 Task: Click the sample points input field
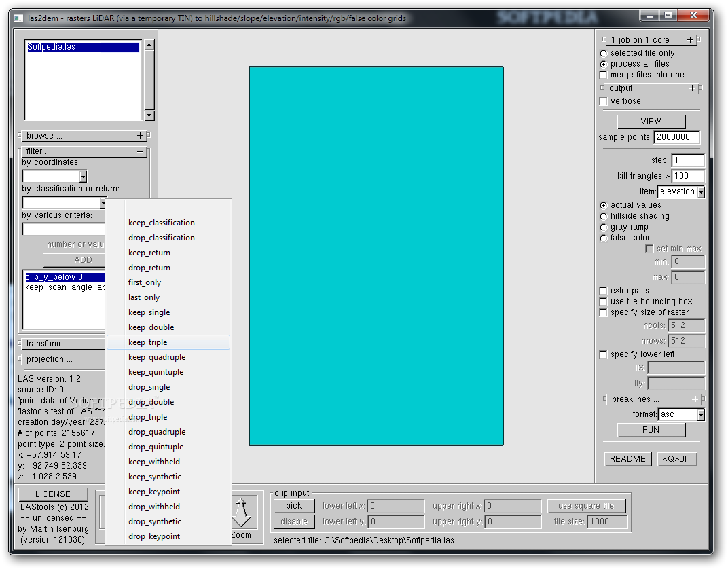[677, 137]
